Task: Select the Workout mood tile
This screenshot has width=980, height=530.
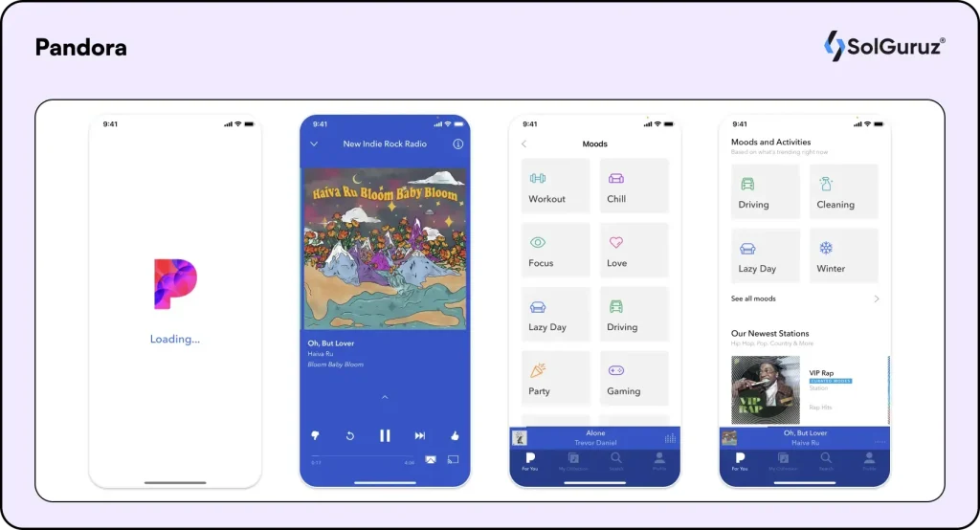Action: 556,186
